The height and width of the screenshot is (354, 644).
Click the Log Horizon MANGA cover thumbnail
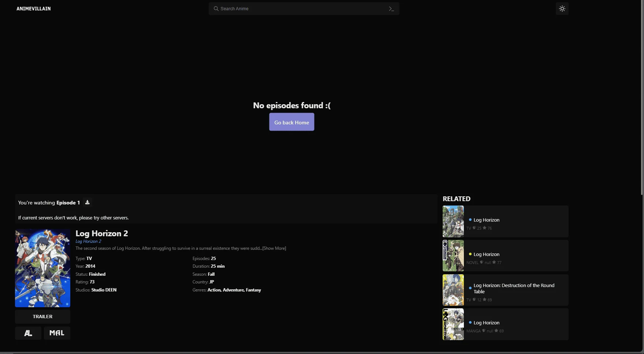click(453, 324)
